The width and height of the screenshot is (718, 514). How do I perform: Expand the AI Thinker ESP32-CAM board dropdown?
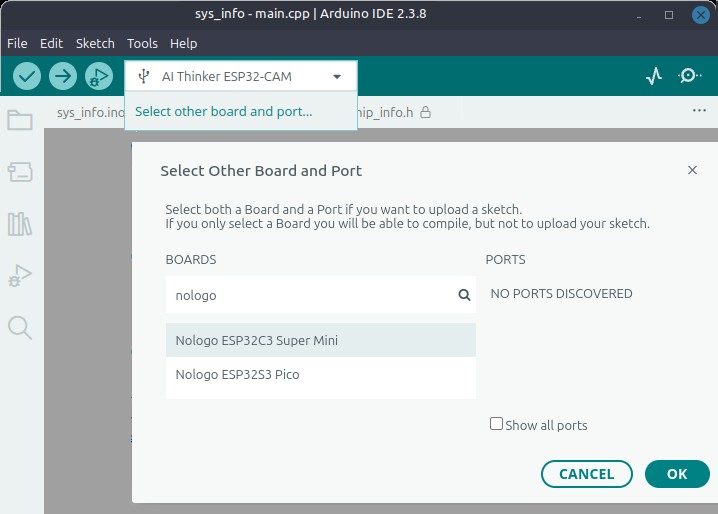tap(337, 77)
